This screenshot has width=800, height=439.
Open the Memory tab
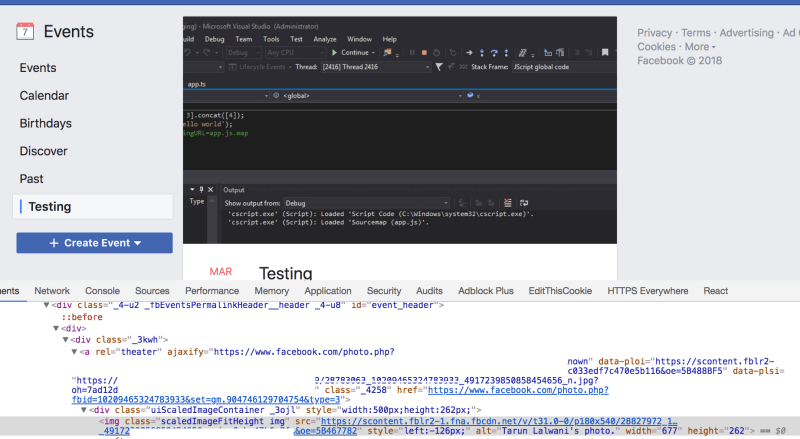(271, 291)
